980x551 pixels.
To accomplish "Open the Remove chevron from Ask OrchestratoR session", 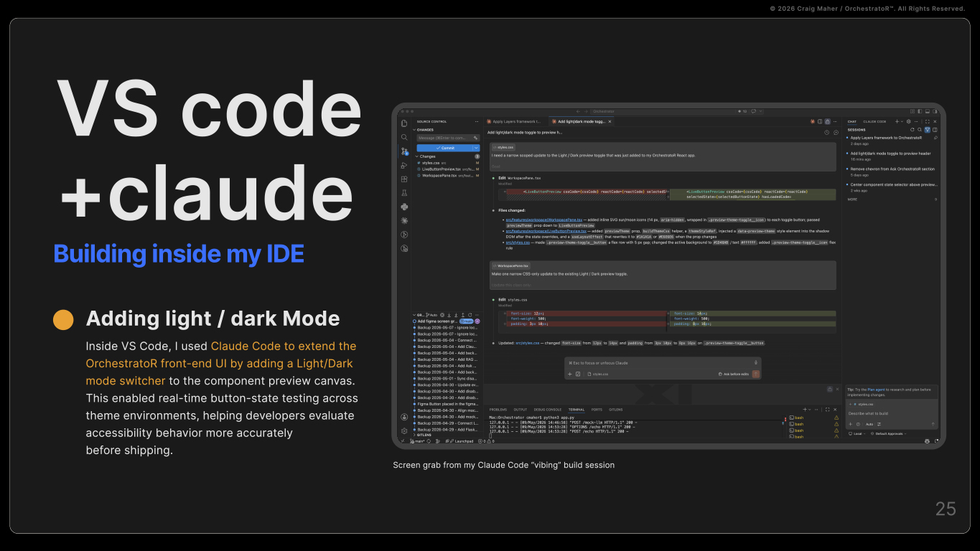I will coord(892,171).
